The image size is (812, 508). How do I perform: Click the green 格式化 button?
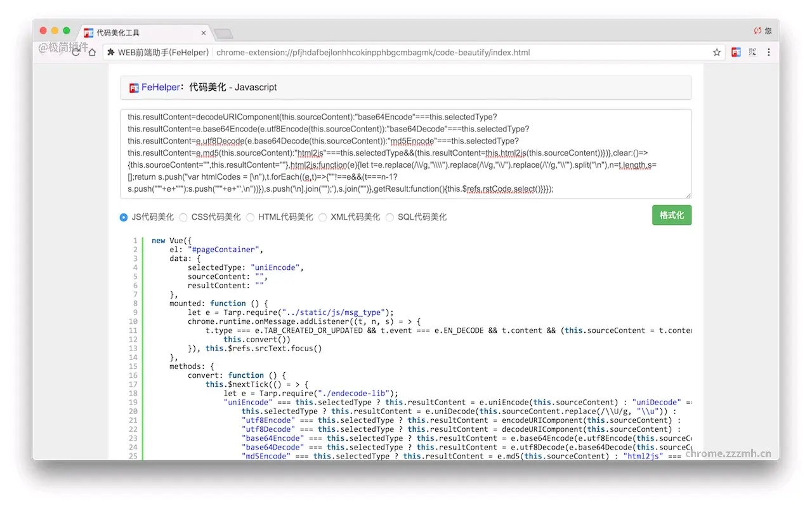[x=672, y=215]
